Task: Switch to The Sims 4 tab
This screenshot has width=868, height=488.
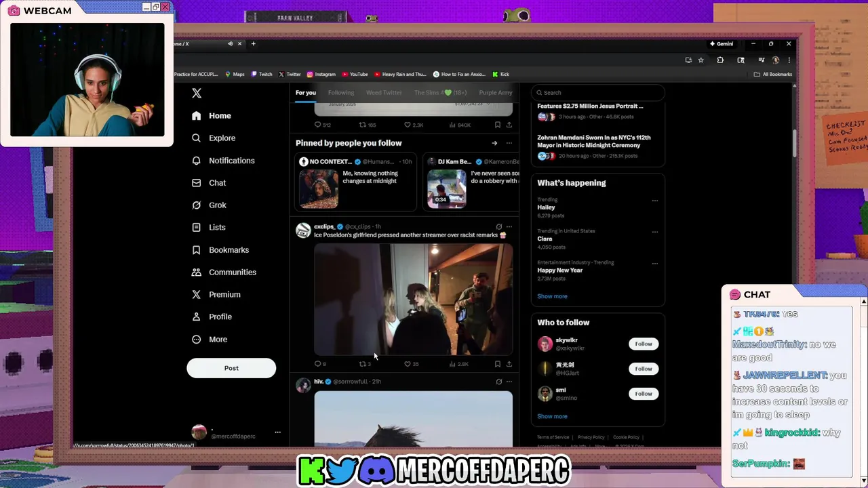Action: pyautogui.click(x=440, y=93)
